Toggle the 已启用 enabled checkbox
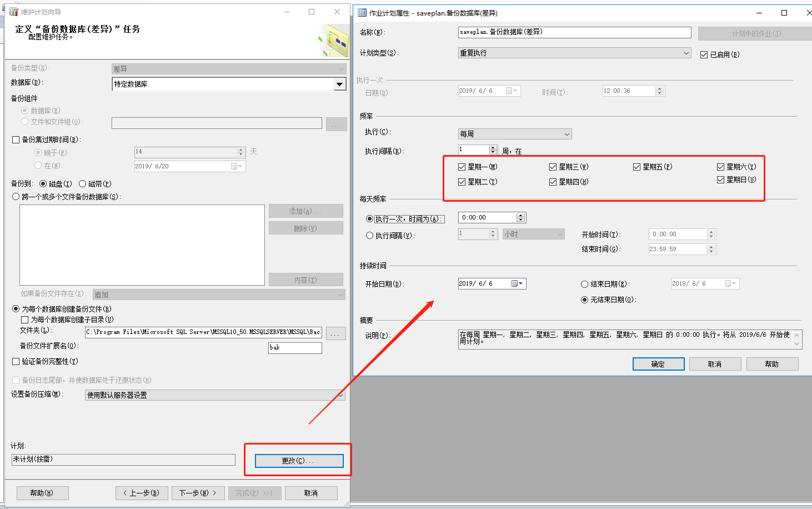812x509 pixels. [704, 54]
